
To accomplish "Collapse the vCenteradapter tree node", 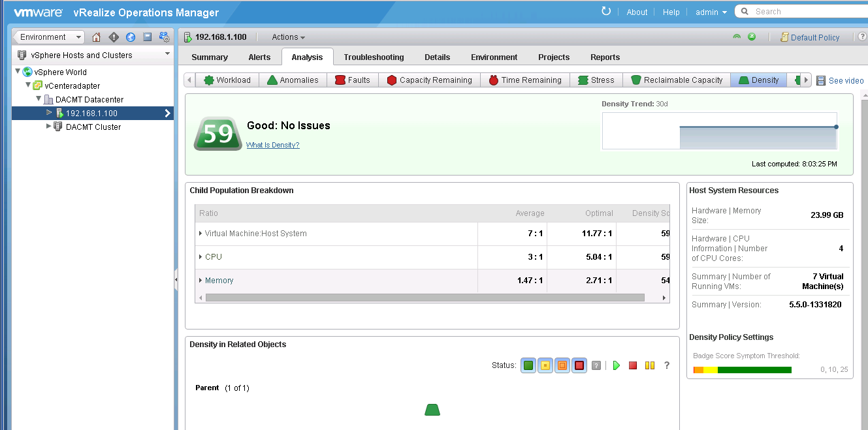I will (28, 85).
